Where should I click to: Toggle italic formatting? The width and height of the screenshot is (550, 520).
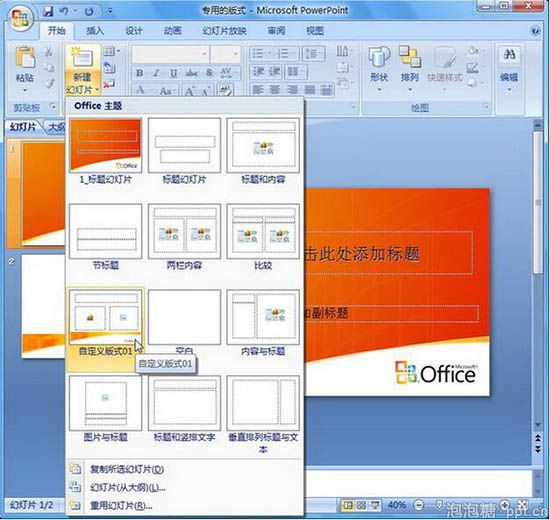click(x=156, y=73)
